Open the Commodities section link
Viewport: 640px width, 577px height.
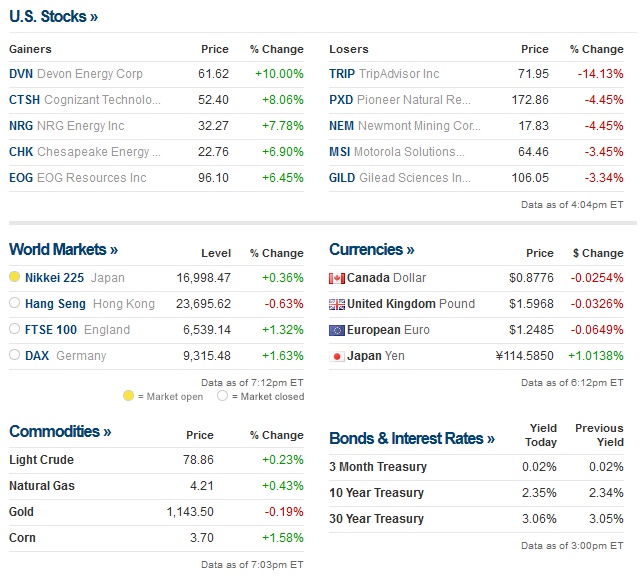coord(60,431)
